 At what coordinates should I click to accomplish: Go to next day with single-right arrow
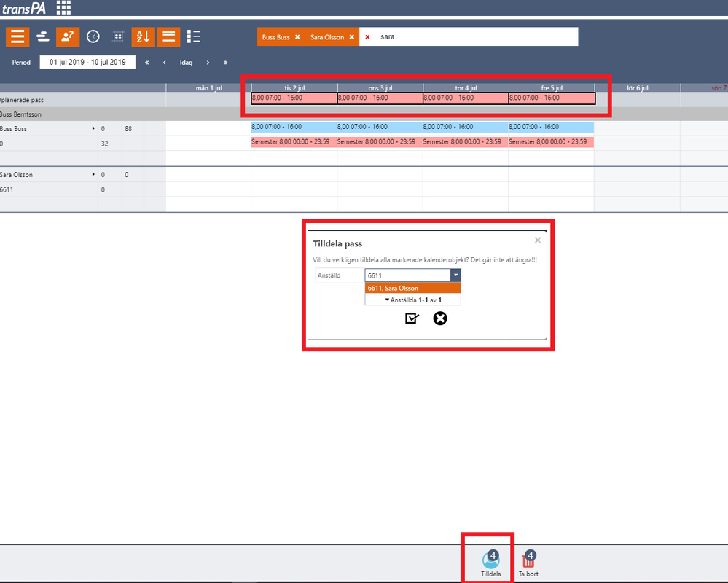click(208, 63)
